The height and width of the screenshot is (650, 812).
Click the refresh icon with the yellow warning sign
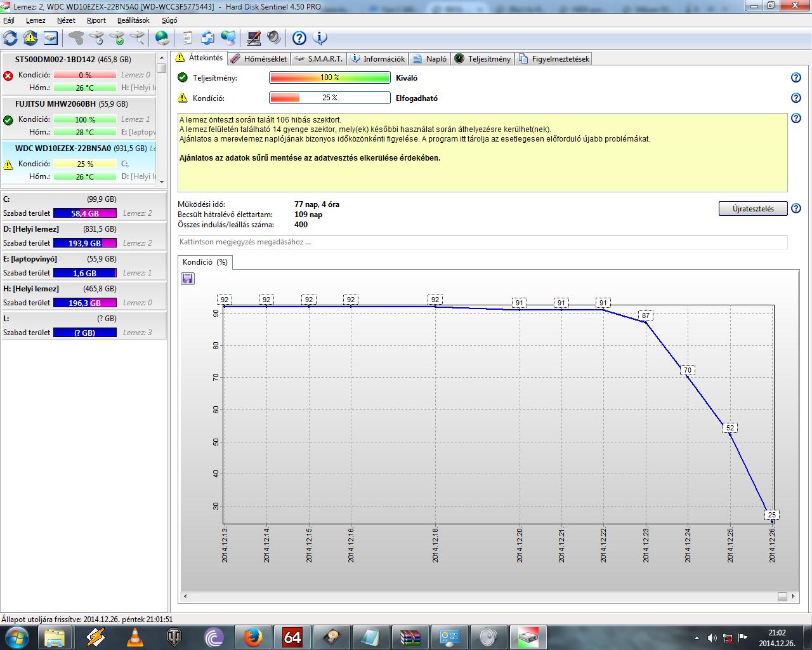[30, 37]
